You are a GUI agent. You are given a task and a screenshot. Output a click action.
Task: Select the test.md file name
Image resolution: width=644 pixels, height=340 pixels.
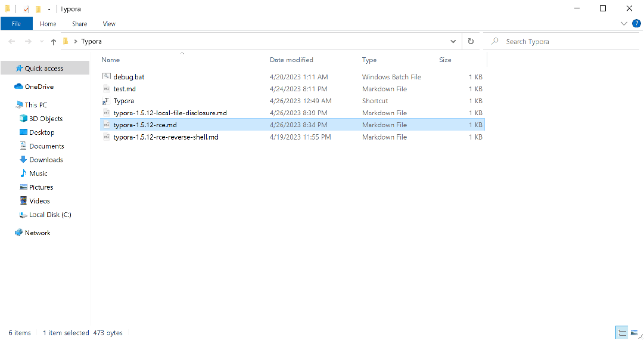point(125,89)
